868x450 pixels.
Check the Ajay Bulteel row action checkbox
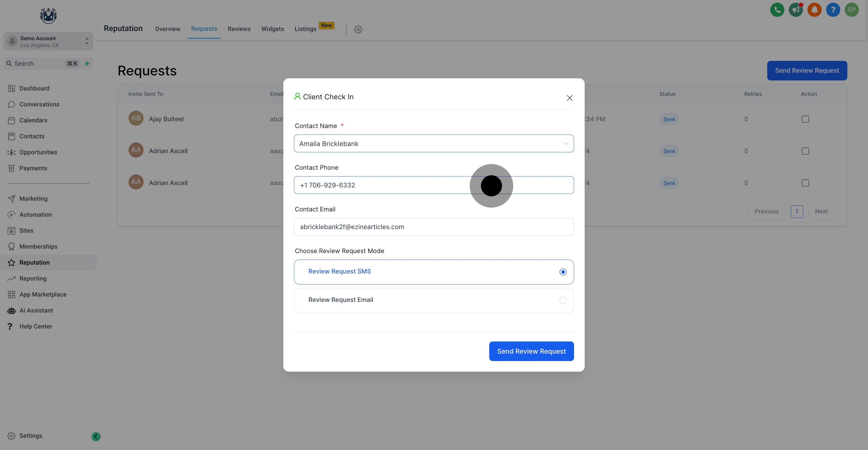[805, 119]
